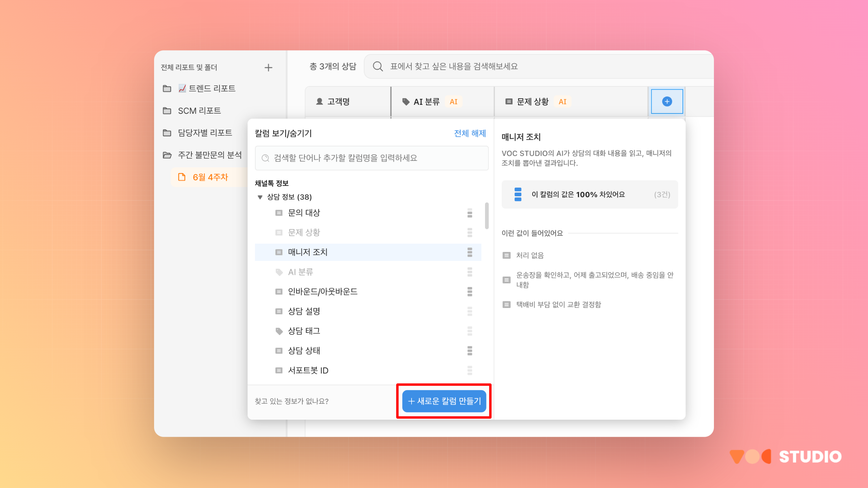Screen dimensions: 868x488
Task: Click the plus icon to add a folder
Action: click(x=268, y=68)
